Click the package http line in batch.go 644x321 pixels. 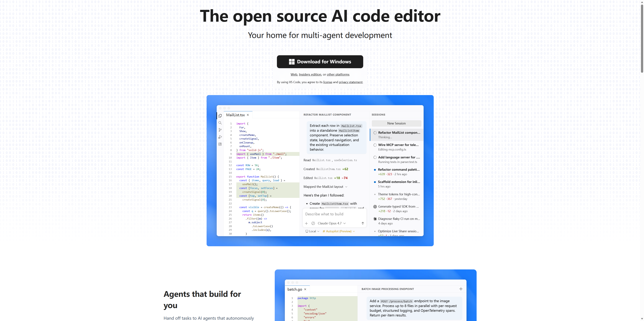tap(307, 298)
